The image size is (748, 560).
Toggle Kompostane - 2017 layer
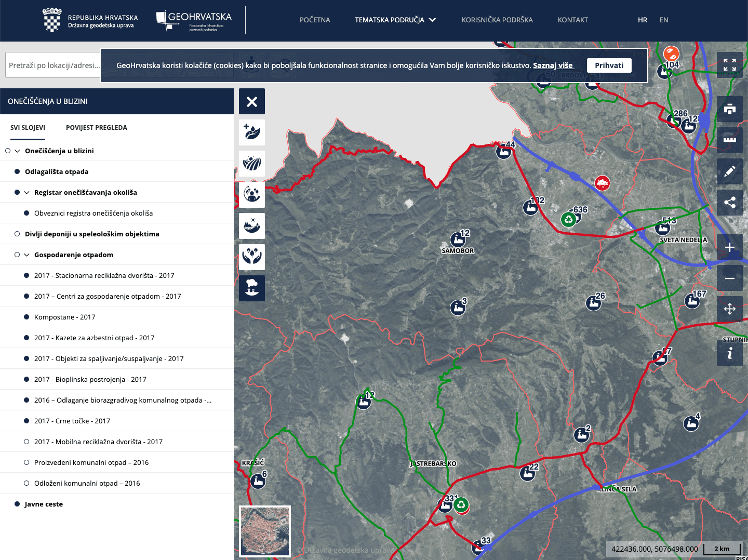[x=26, y=317]
